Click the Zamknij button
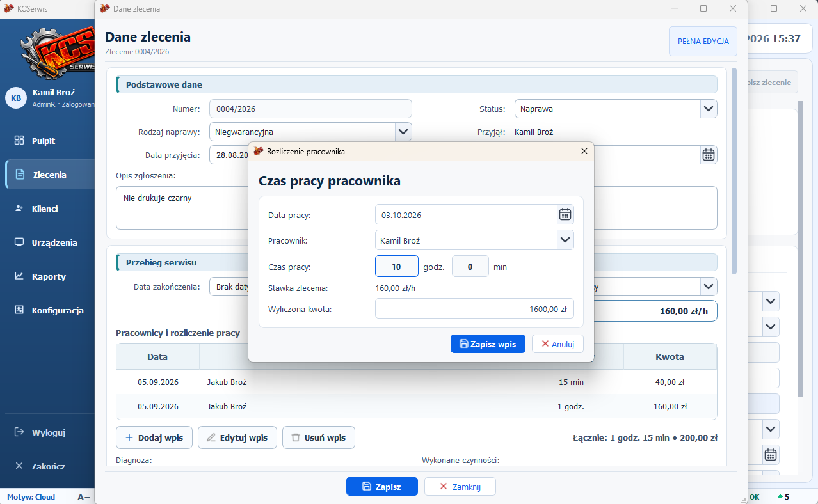 coord(460,486)
